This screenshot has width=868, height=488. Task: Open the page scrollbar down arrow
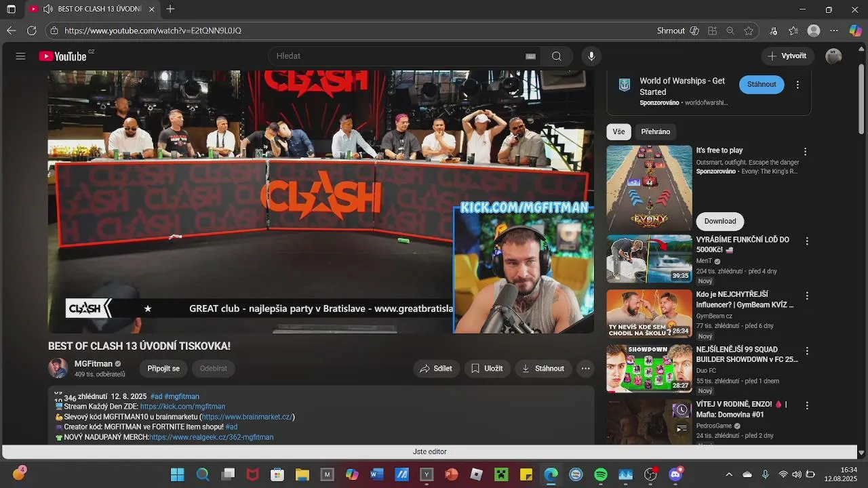pyautogui.click(x=862, y=453)
